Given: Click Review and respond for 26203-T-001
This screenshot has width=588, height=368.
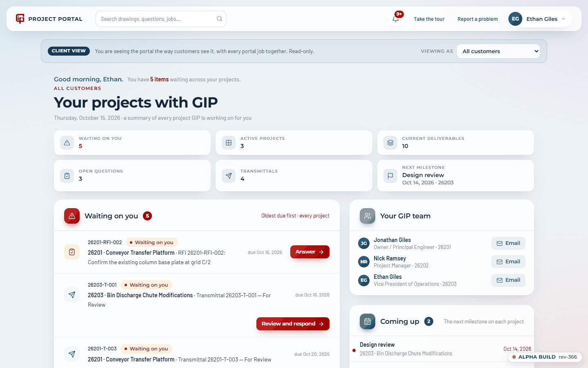Looking at the screenshot, I should pyautogui.click(x=293, y=324).
